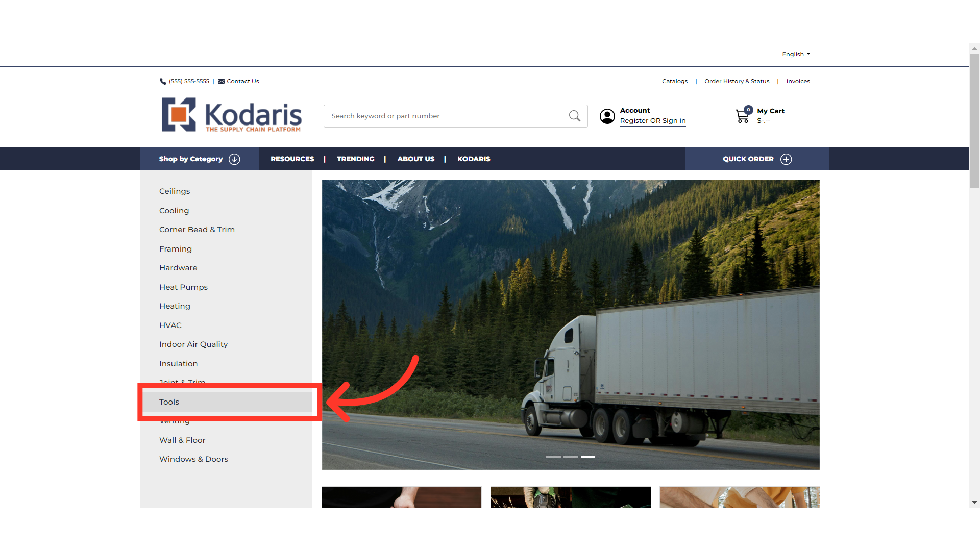Click the page scrollbar down arrow
This screenshot has width=980, height=551.
click(974, 503)
